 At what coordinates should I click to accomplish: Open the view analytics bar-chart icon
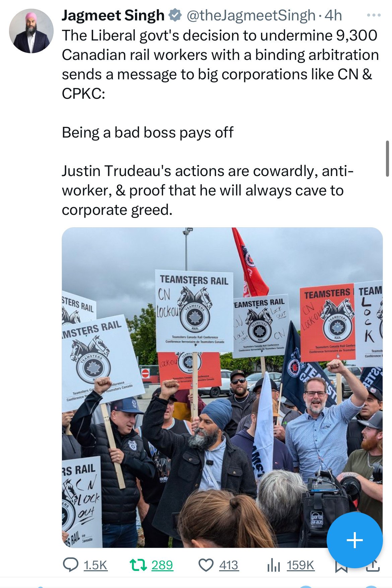(x=273, y=565)
